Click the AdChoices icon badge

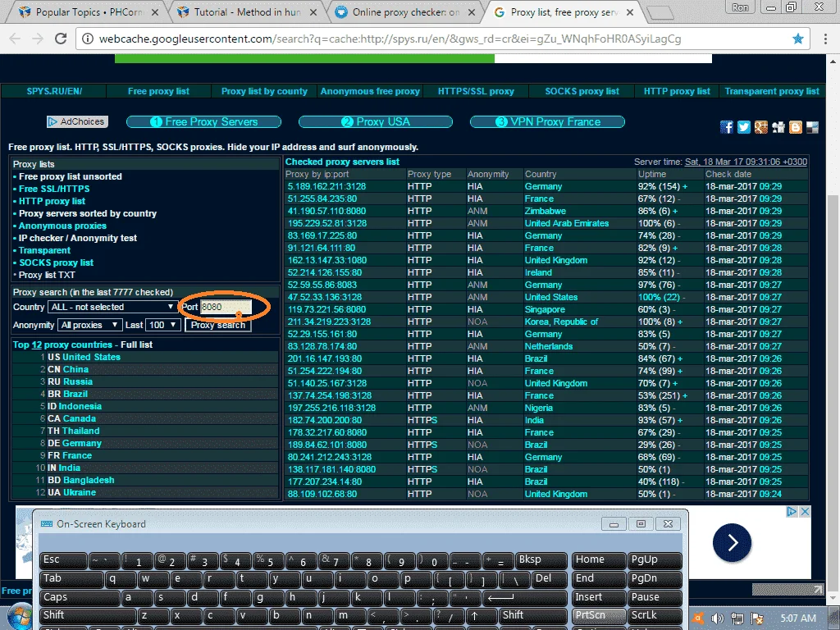tap(77, 121)
